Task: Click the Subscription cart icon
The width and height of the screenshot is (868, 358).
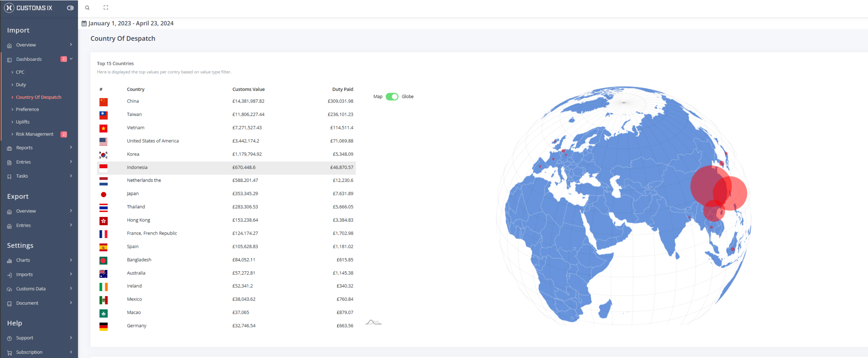Action: pos(9,353)
